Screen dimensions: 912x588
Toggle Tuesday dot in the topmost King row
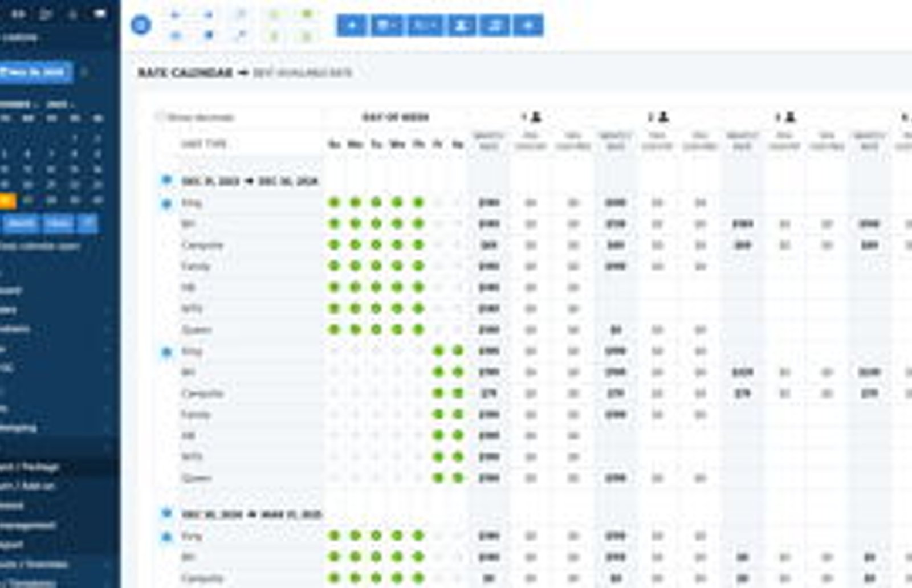coord(376,202)
